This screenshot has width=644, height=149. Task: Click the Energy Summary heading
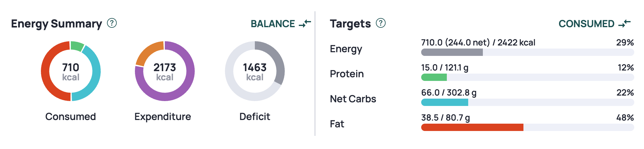click(x=56, y=24)
